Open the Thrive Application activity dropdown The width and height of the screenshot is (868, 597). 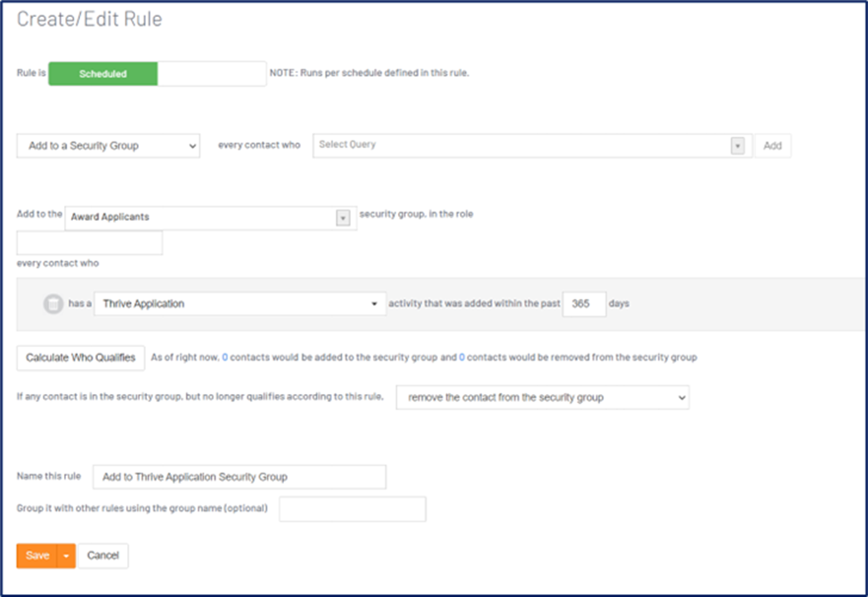pyautogui.click(x=240, y=304)
